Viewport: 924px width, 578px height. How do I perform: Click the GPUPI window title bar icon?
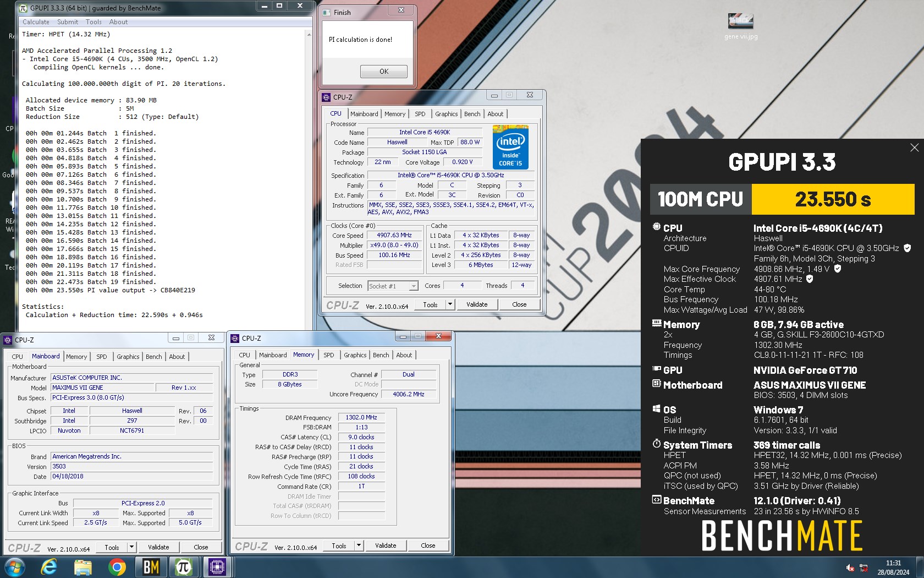click(23, 8)
